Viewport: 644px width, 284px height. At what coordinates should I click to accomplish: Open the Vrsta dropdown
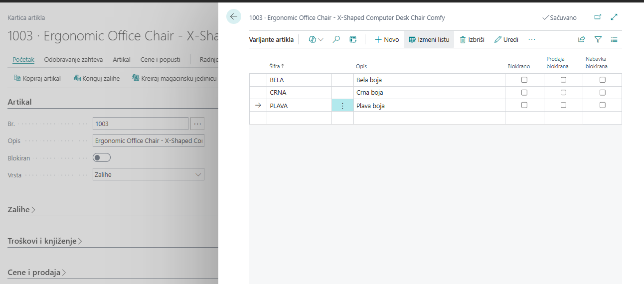click(149, 174)
